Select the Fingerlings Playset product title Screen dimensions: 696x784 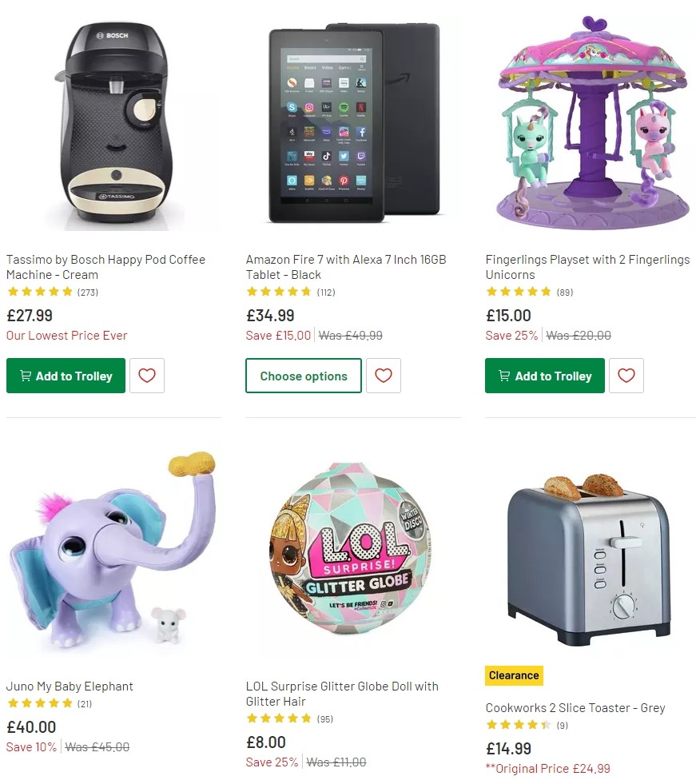587,267
